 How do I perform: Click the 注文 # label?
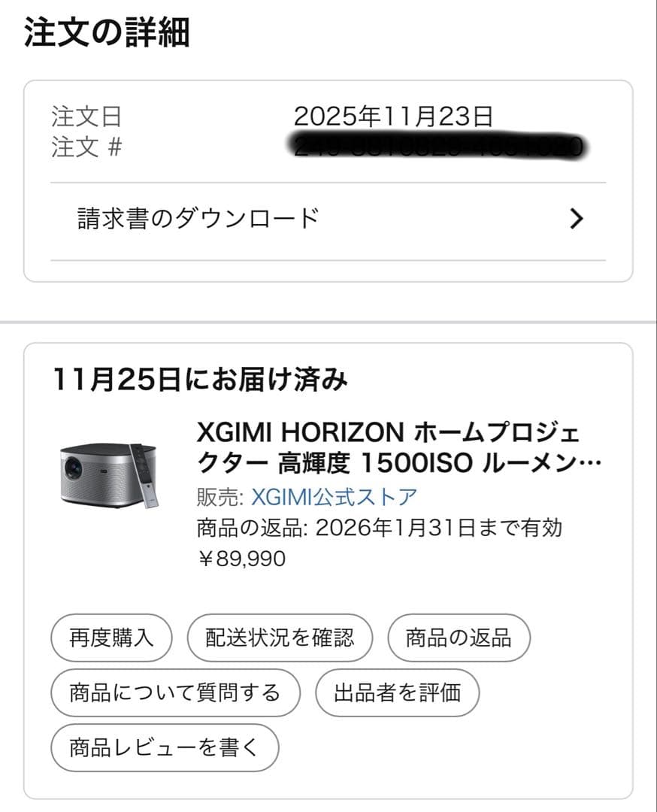coord(86,147)
